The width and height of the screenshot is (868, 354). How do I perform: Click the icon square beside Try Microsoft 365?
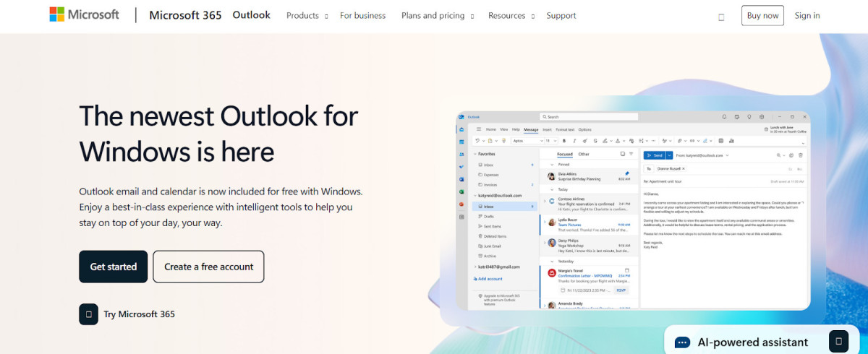tap(88, 314)
